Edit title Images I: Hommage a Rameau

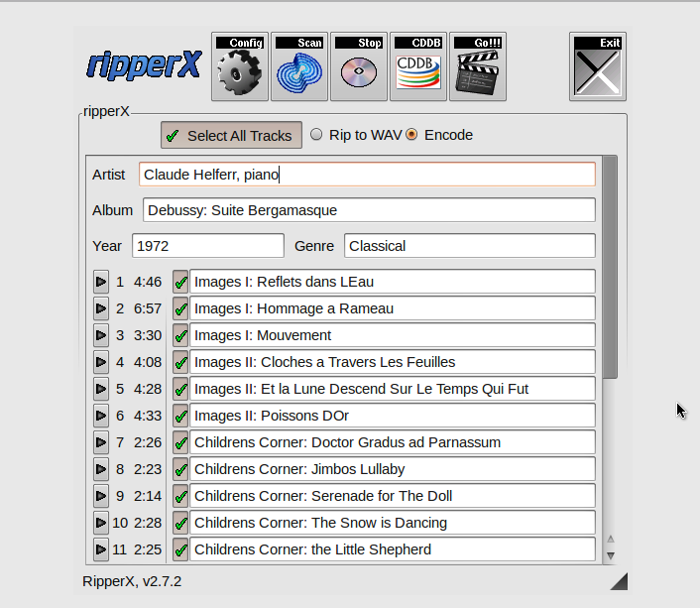(393, 308)
